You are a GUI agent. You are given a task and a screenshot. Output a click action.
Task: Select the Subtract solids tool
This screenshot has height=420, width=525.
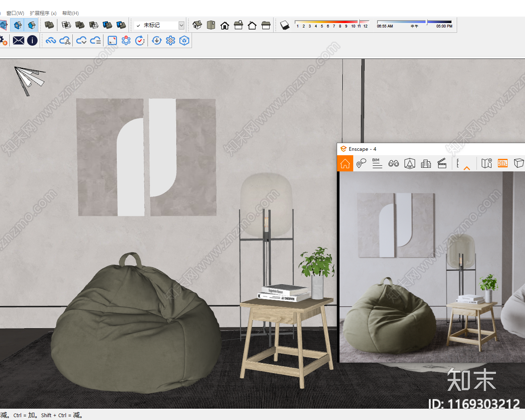click(94, 25)
